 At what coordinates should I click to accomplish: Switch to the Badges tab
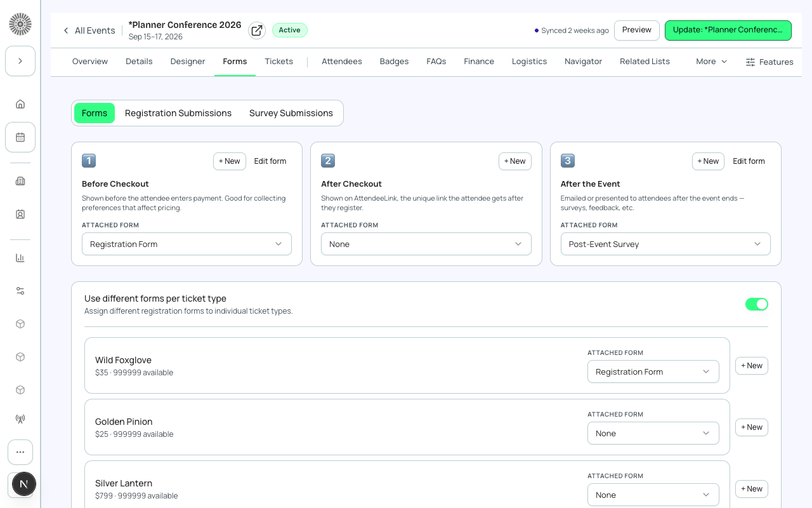pyautogui.click(x=394, y=62)
